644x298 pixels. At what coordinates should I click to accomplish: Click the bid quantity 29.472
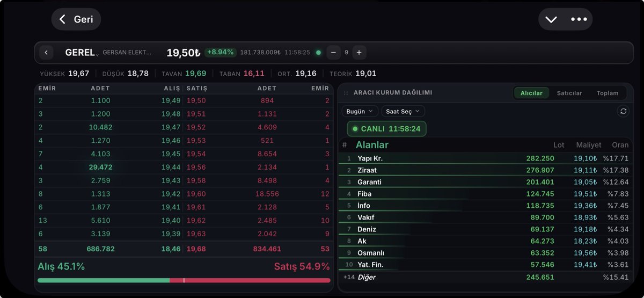click(x=100, y=168)
